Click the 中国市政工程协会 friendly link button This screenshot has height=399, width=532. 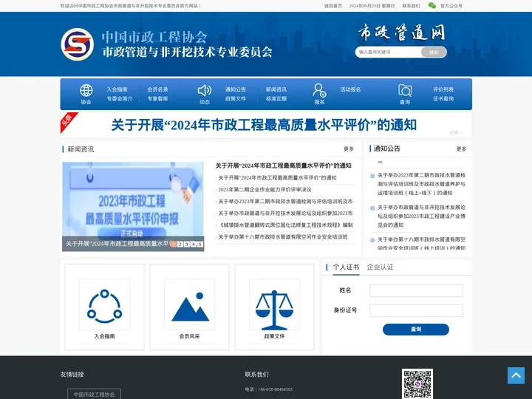pyautogui.click(x=94, y=395)
